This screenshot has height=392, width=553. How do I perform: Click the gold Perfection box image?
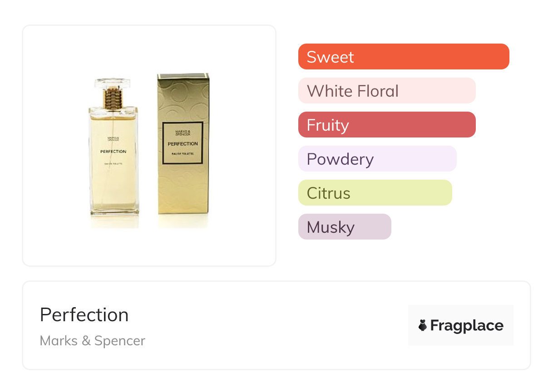tap(183, 145)
